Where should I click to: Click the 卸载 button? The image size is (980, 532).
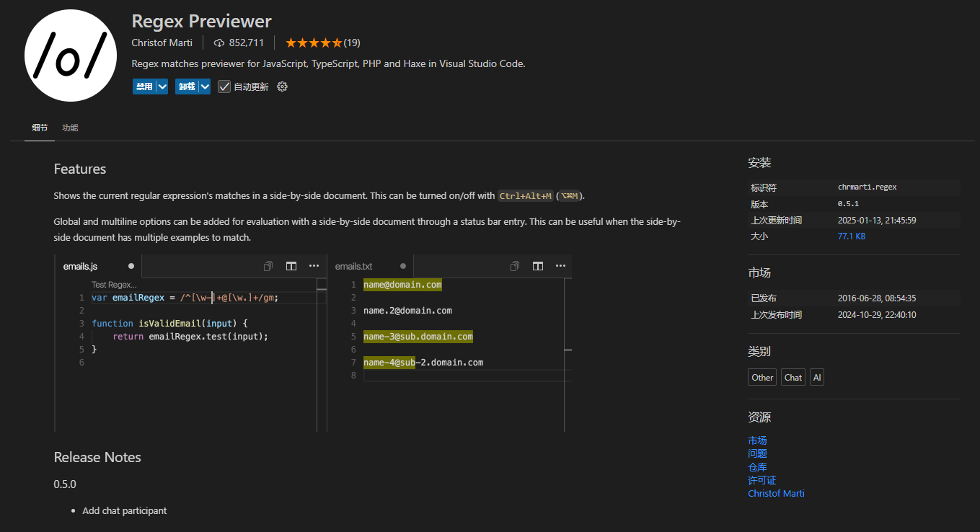coord(187,87)
